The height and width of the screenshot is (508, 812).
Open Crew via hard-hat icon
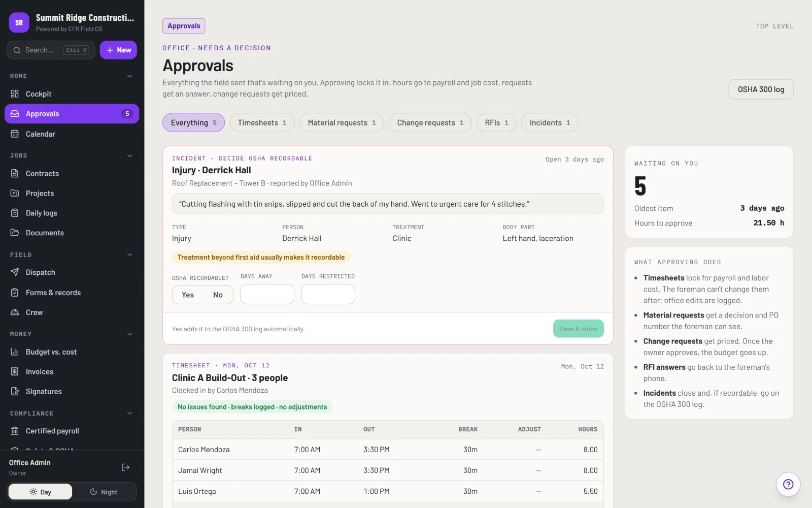point(15,312)
